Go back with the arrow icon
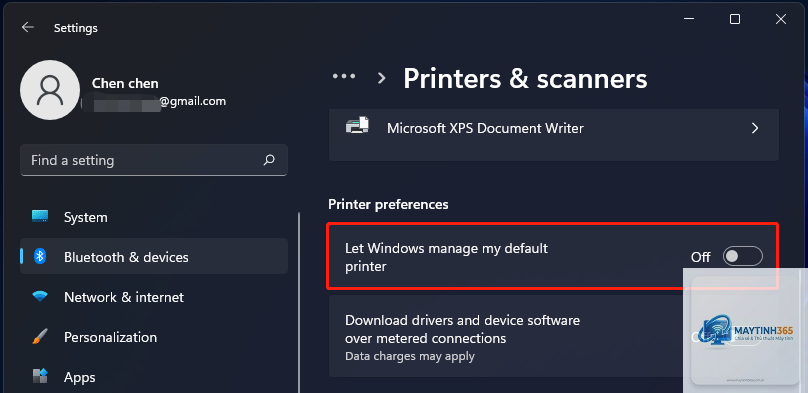808x393 pixels. tap(27, 27)
